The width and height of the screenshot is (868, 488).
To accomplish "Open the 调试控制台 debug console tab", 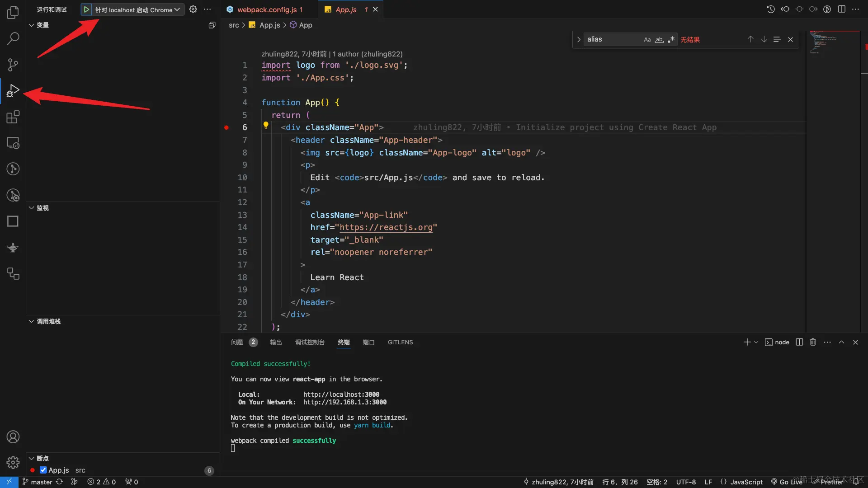I will click(x=310, y=343).
